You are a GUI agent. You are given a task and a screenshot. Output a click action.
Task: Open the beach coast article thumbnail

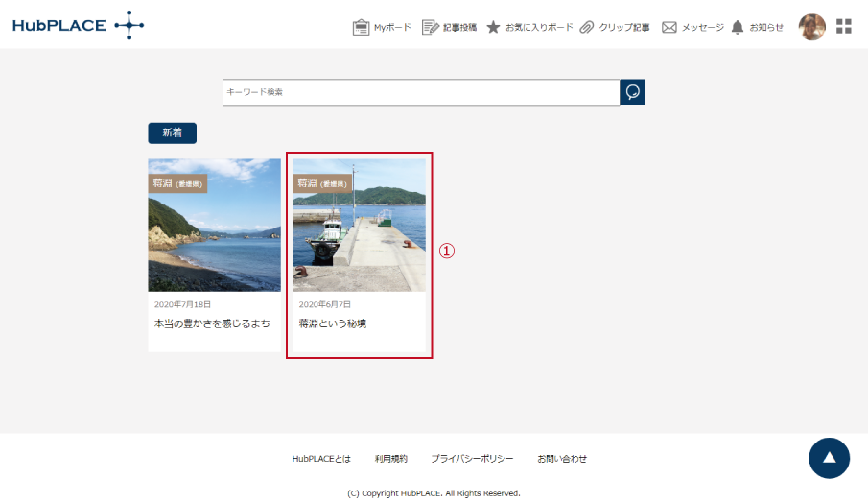pyautogui.click(x=214, y=225)
